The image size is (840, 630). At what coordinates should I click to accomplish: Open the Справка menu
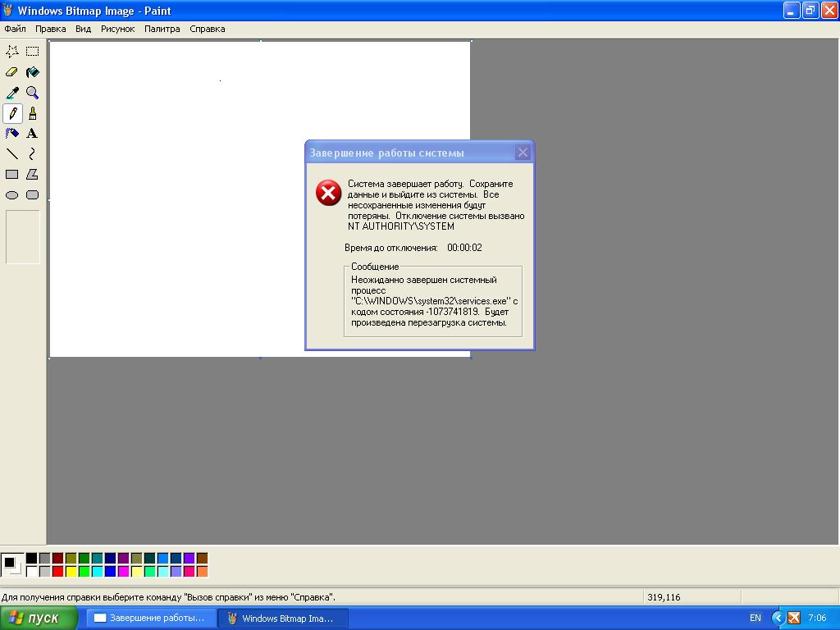point(208,29)
